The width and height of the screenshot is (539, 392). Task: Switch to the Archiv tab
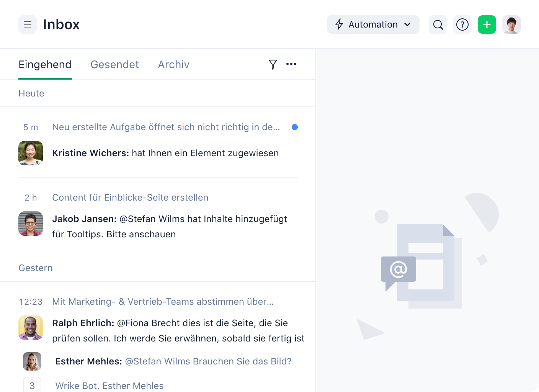point(174,64)
